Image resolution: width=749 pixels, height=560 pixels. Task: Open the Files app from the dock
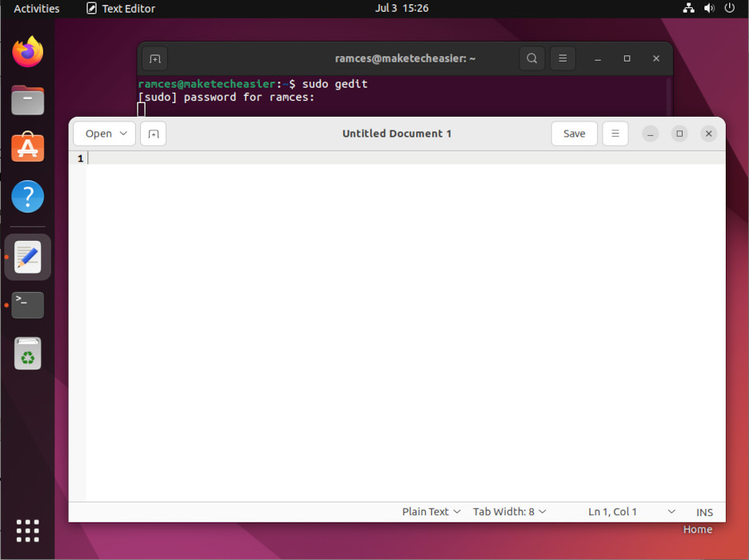point(27,100)
